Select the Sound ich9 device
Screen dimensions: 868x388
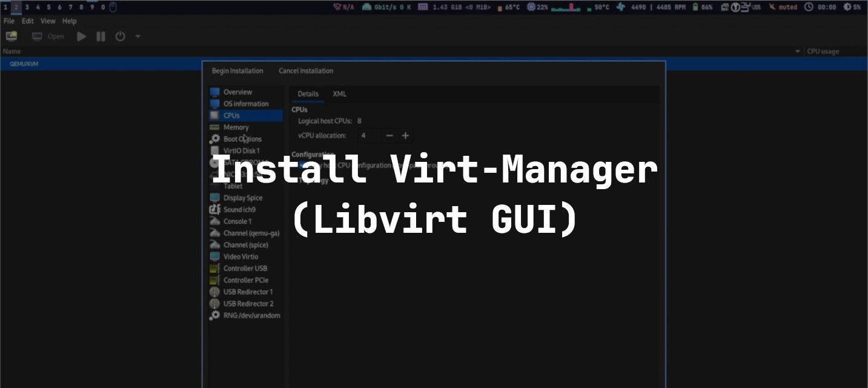pos(239,209)
